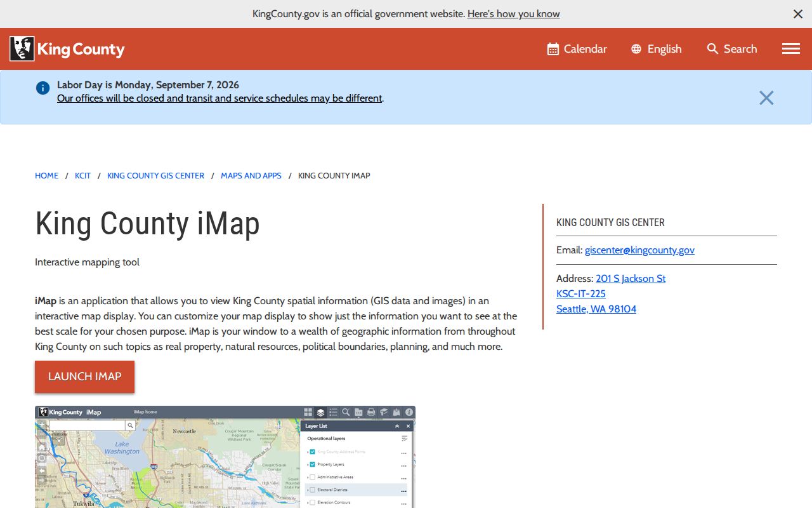Click the iMap application screenshot image
This screenshot has height=508, width=812.
[x=225, y=457]
